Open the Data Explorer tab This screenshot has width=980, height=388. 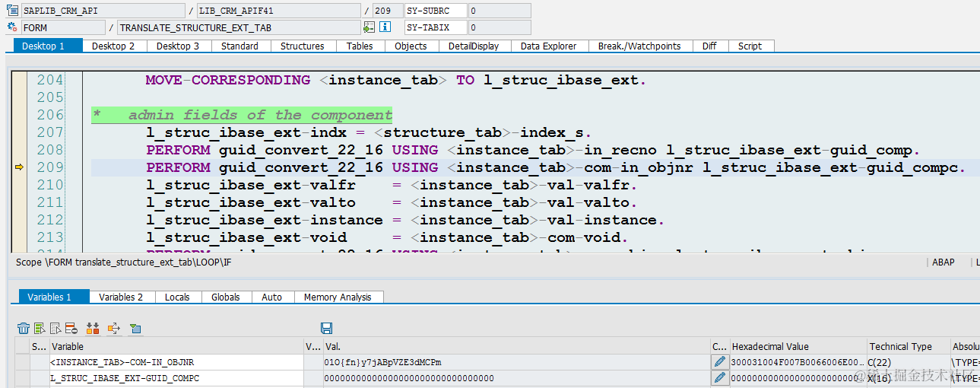tap(548, 46)
